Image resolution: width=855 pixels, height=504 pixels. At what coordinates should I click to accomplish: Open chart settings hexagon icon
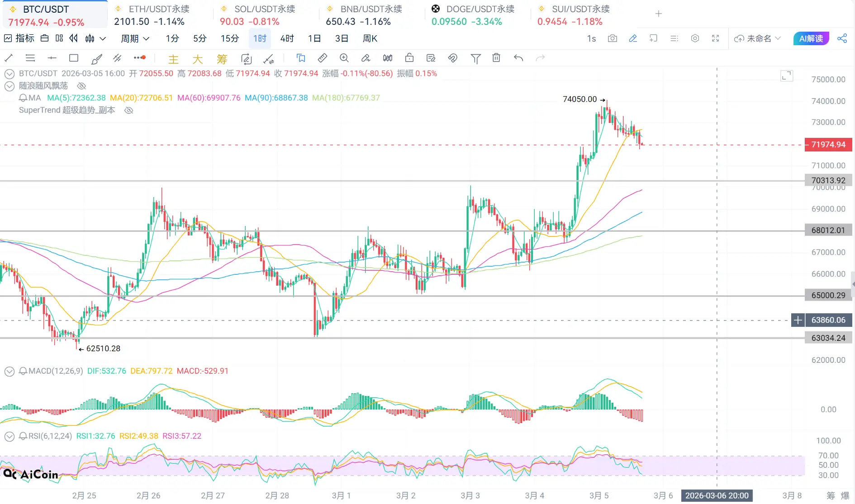(x=695, y=38)
